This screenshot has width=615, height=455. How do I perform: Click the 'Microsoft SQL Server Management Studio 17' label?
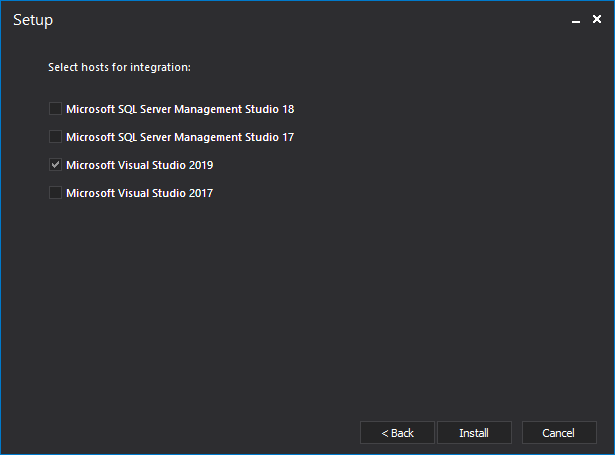180,137
